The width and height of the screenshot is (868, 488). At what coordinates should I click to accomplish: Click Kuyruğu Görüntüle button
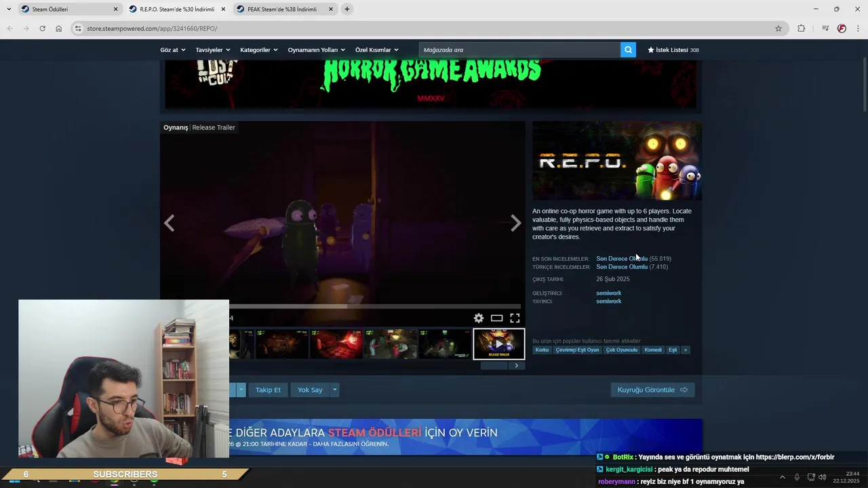tap(652, 390)
